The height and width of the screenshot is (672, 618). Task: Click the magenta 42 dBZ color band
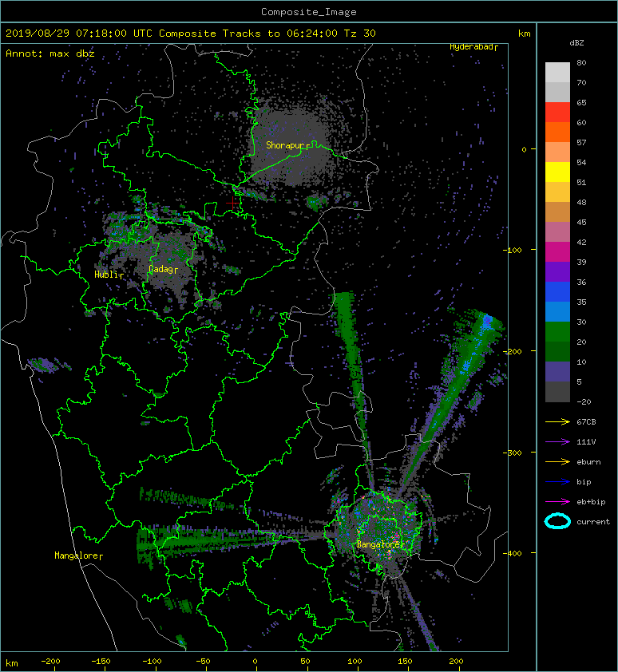[557, 251]
